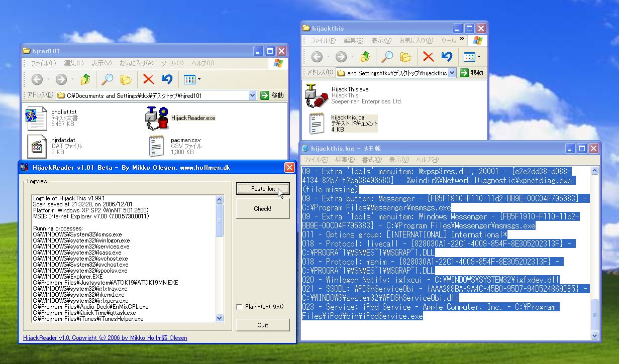Image resolution: width=619 pixels, height=364 pixels.
Task: Close the HijackReader window
Action: coord(289,167)
